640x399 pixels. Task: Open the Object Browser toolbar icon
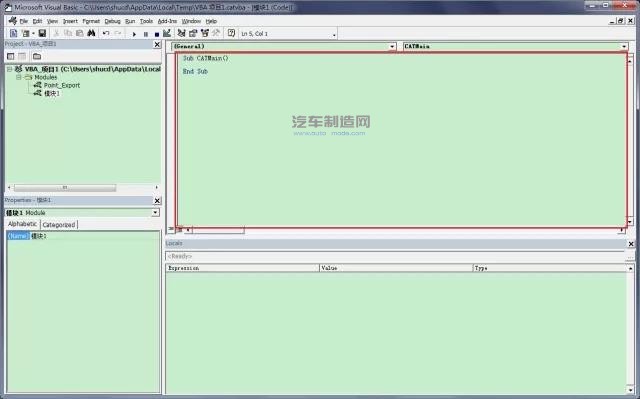coord(205,33)
